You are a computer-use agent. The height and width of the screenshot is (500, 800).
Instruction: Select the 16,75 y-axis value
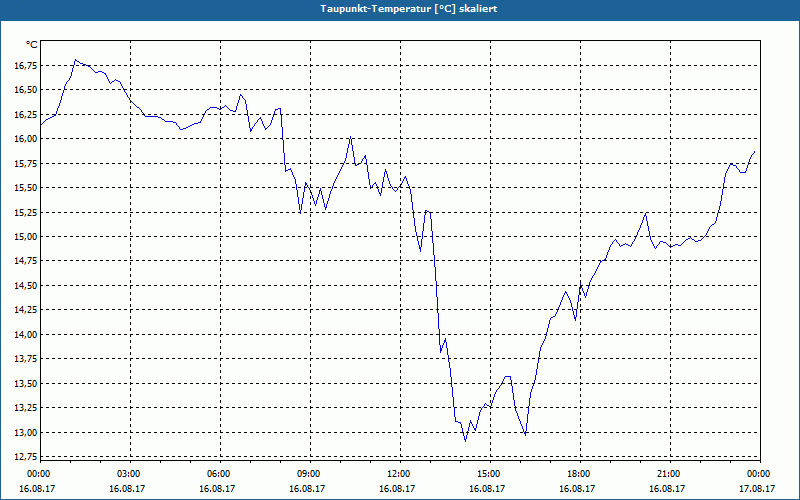pyautogui.click(x=24, y=65)
